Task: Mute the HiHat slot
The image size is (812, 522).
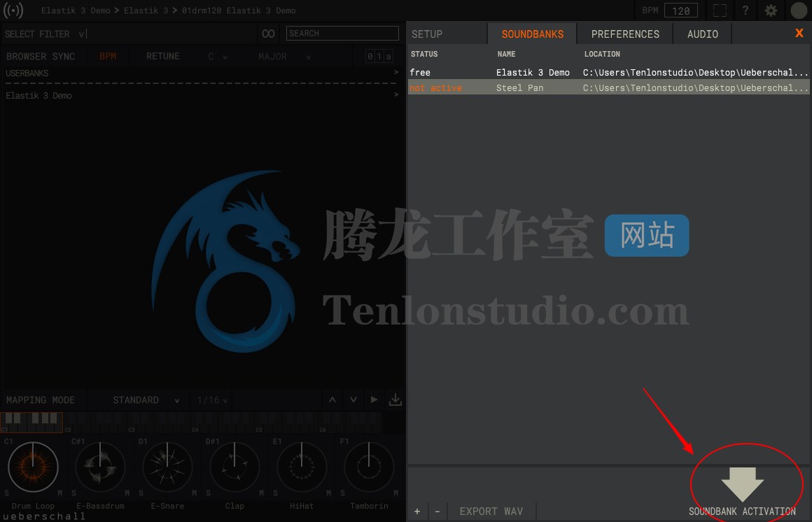Action: click(x=328, y=493)
